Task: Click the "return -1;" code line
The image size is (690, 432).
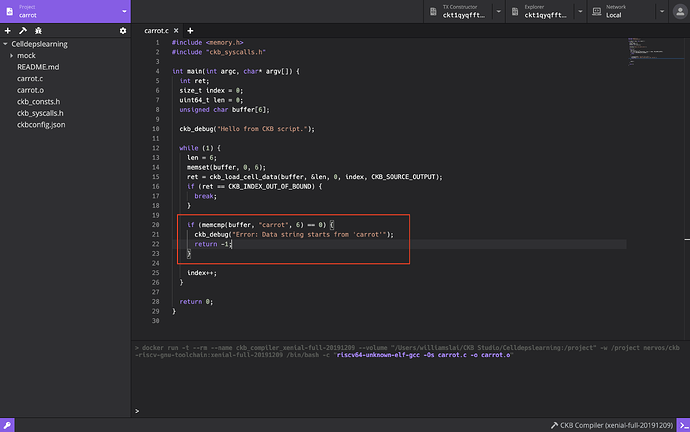Action: point(213,244)
